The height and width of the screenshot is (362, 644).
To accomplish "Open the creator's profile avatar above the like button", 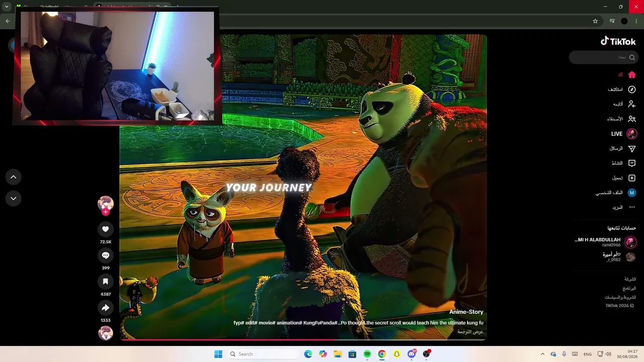I will tap(105, 204).
